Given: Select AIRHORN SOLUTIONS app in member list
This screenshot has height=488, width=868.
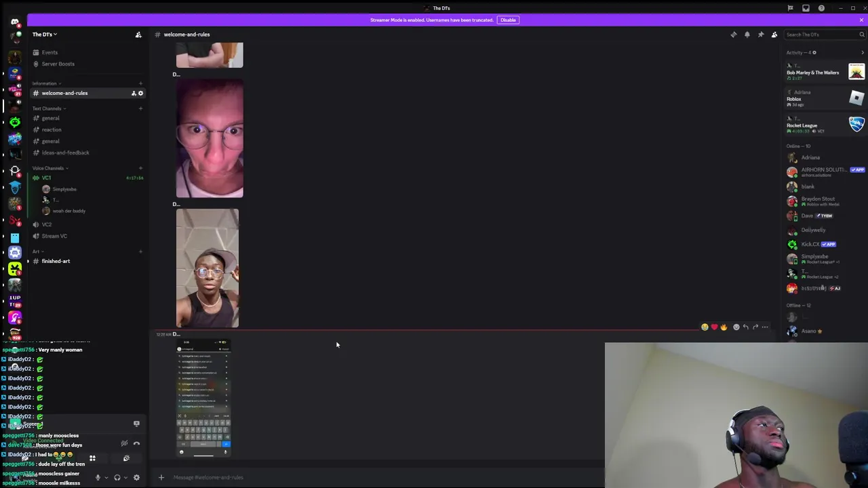Looking at the screenshot, I should 825,171.
